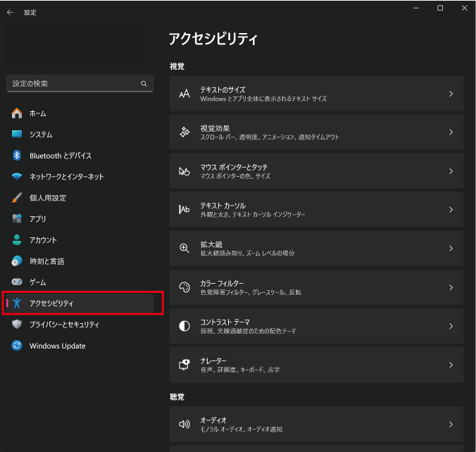
Task: Click the 拡大鏡 magnifier icon
Action: 184,249
